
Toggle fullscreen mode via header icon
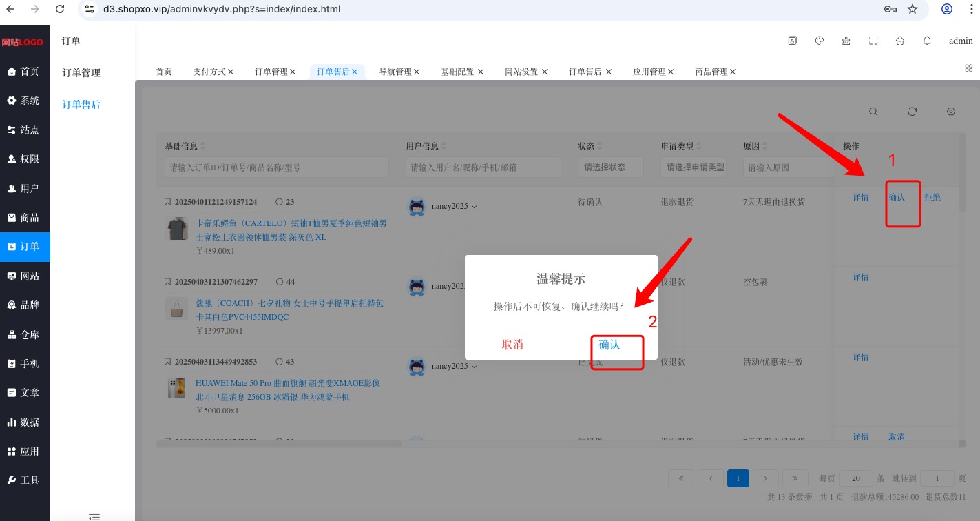[x=873, y=41]
